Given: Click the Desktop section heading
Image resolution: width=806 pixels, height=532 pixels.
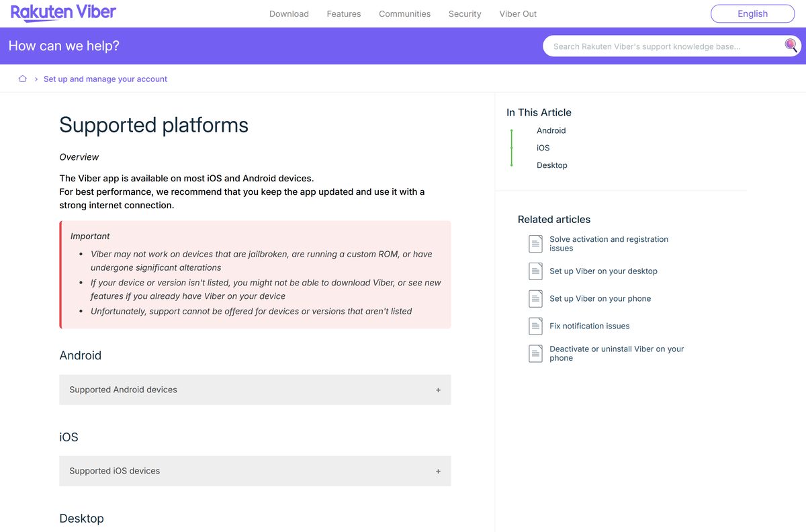Looking at the screenshot, I should coord(81,519).
